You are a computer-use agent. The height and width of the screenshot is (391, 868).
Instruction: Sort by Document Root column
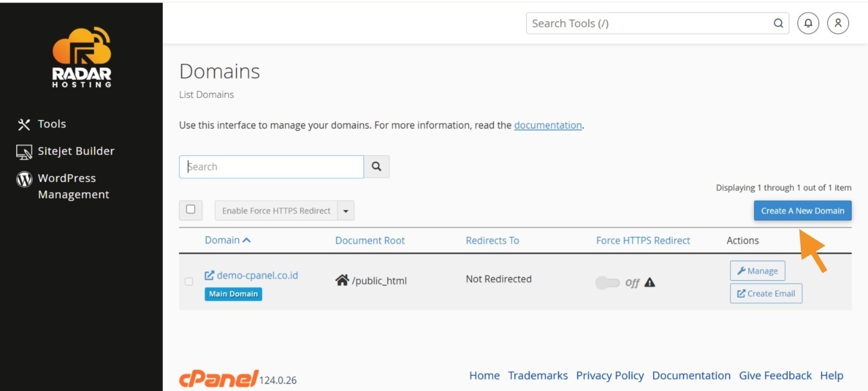(x=370, y=241)
